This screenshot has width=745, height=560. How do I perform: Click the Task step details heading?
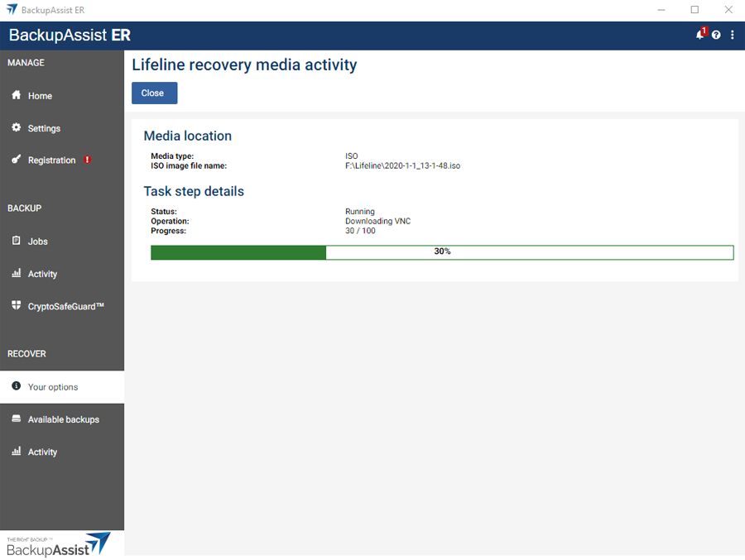(194, 191)
